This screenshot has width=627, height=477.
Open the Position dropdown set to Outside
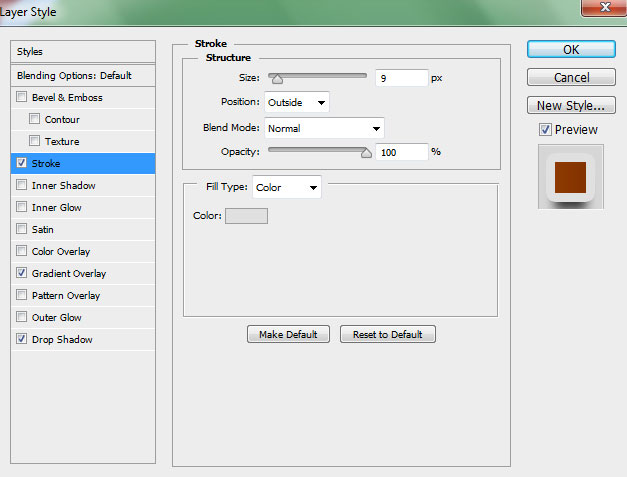click(297, 102)
